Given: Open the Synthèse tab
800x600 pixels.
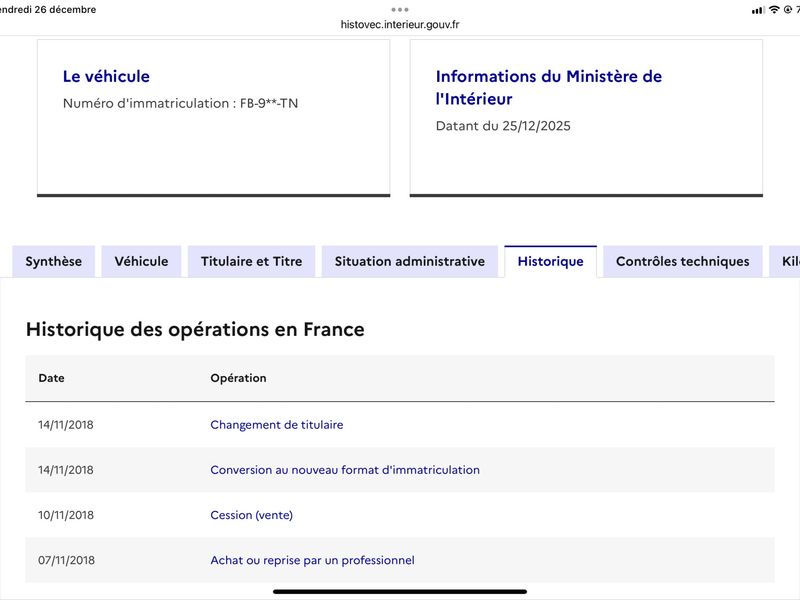Looking at the screenshot, I should 54,261.
